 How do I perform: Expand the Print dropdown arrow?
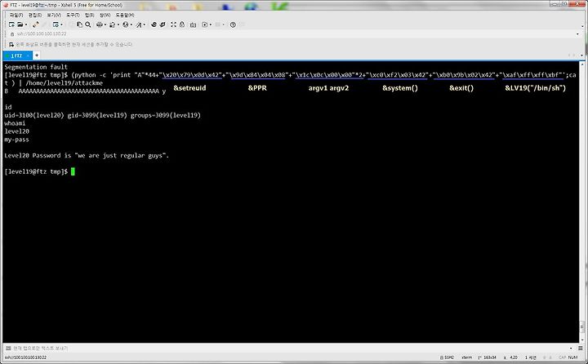[x=105, y=24]
